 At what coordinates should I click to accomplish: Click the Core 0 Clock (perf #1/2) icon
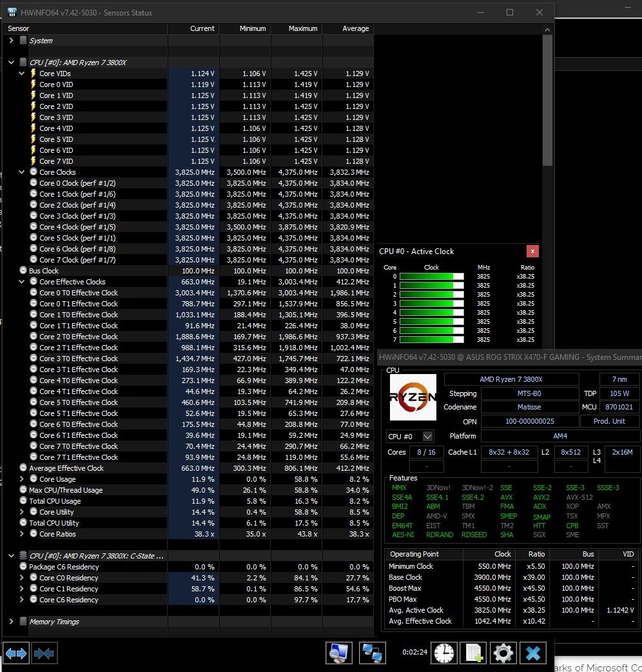coord(34,183)
